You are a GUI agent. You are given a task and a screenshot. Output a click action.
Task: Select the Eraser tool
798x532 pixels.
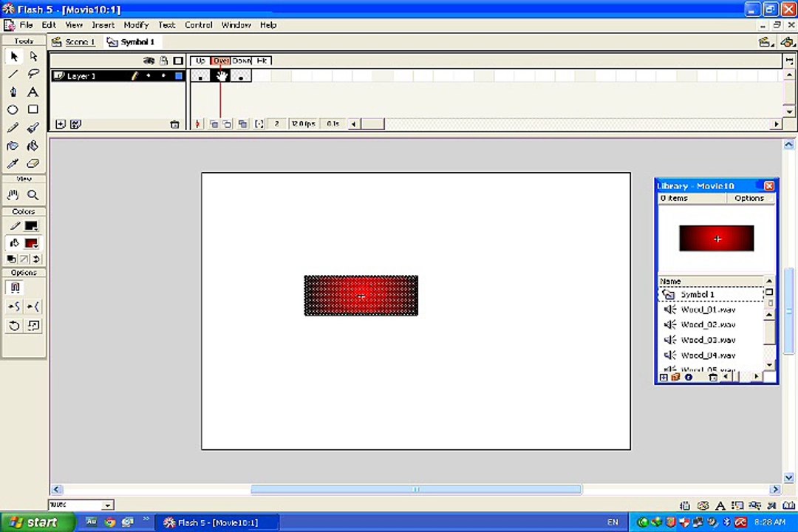click(33, 164)
